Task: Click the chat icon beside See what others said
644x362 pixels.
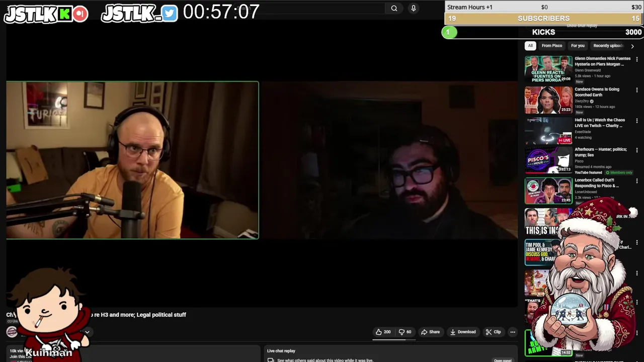Action: [x=271, y=360]
